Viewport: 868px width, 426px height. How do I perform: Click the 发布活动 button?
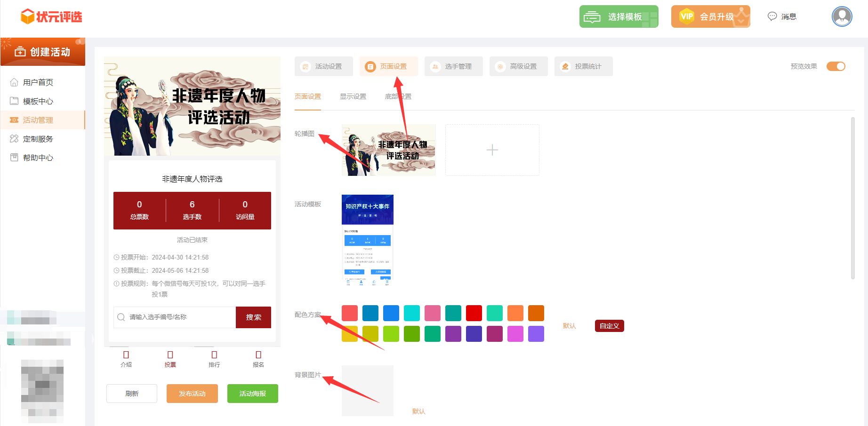[192, 394]
